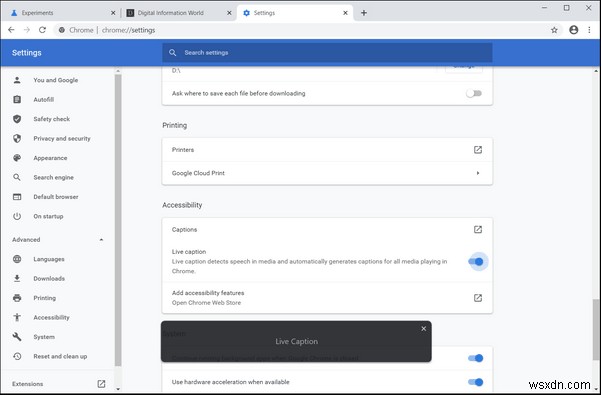Click the Accessibility figure icon in sidebar

click(17, 317)
